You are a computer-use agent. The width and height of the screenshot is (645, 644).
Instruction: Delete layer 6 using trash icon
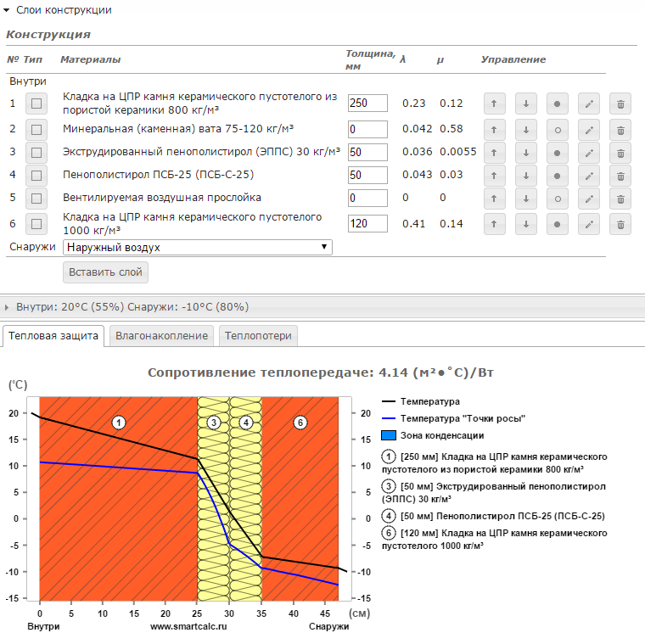click(620, 224)
